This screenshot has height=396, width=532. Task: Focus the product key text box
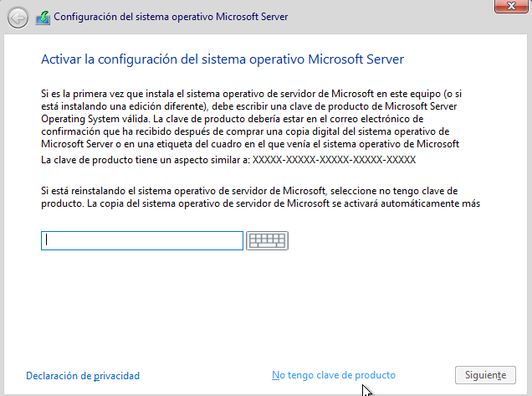pyautogui.click(x=142, y=240)
